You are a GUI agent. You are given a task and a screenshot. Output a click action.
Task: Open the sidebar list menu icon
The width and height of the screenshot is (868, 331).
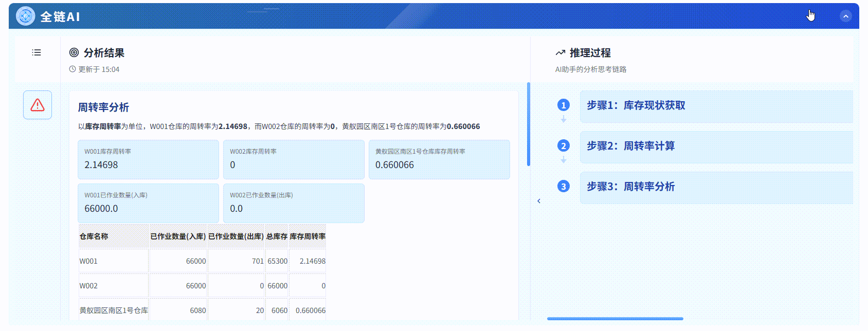pyautogui.click(x=37, y=52)
